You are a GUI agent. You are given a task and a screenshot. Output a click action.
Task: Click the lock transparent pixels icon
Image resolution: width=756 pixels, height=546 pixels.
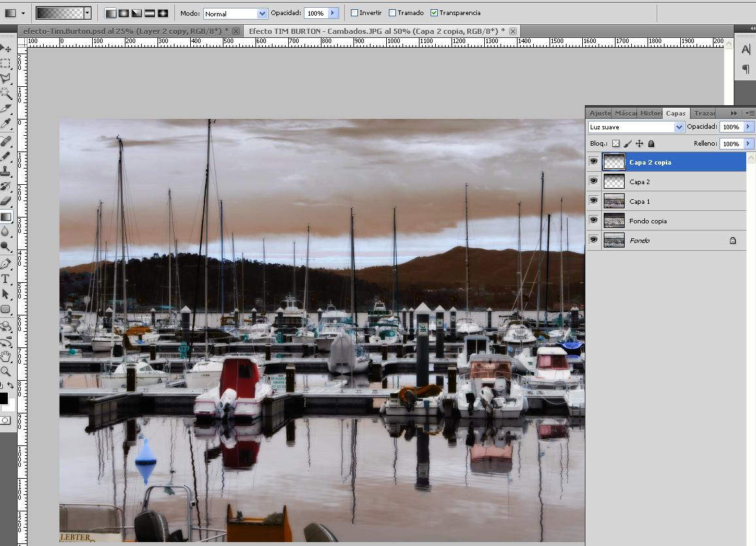click(x=616, y=144)
